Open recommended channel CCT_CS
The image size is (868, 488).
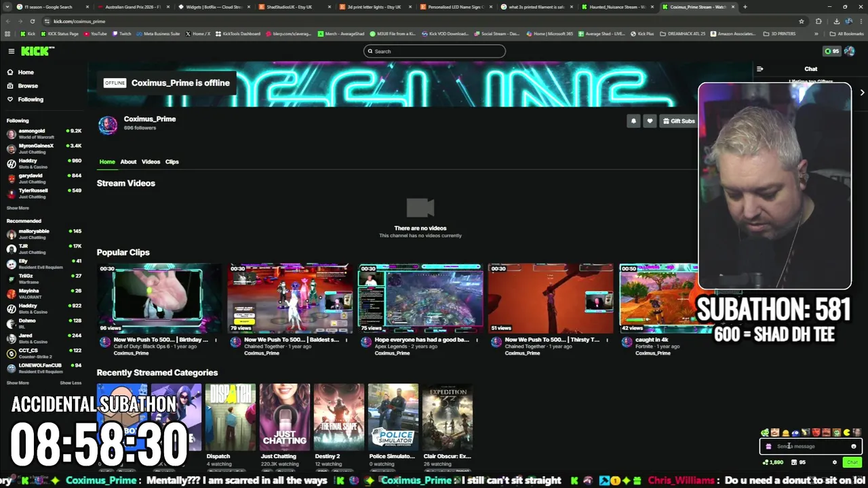click(43, 353)
